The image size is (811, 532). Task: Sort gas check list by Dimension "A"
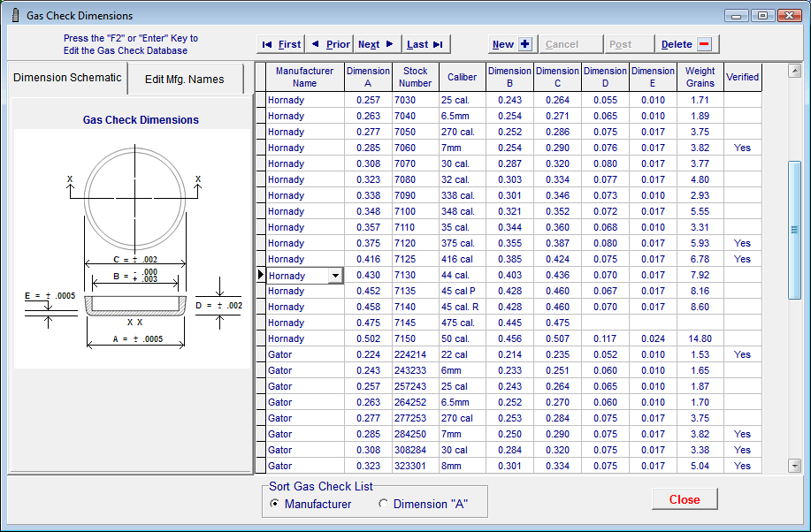[x=423, y=504]
